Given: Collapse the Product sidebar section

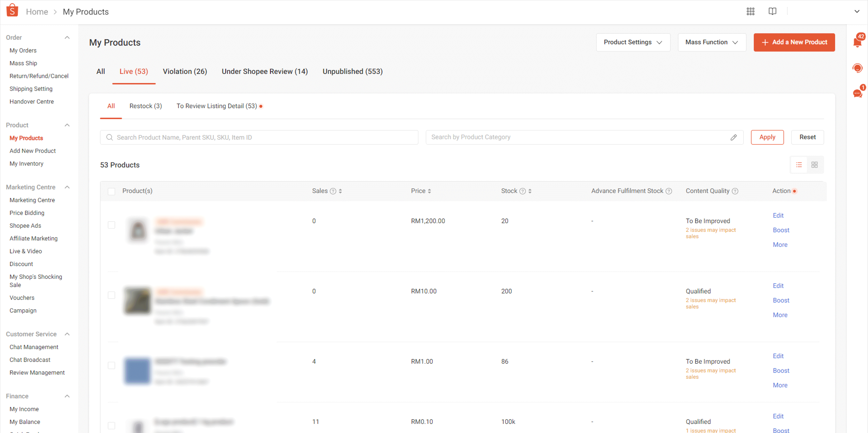Looking at the screenshot, I should (67, 125).
